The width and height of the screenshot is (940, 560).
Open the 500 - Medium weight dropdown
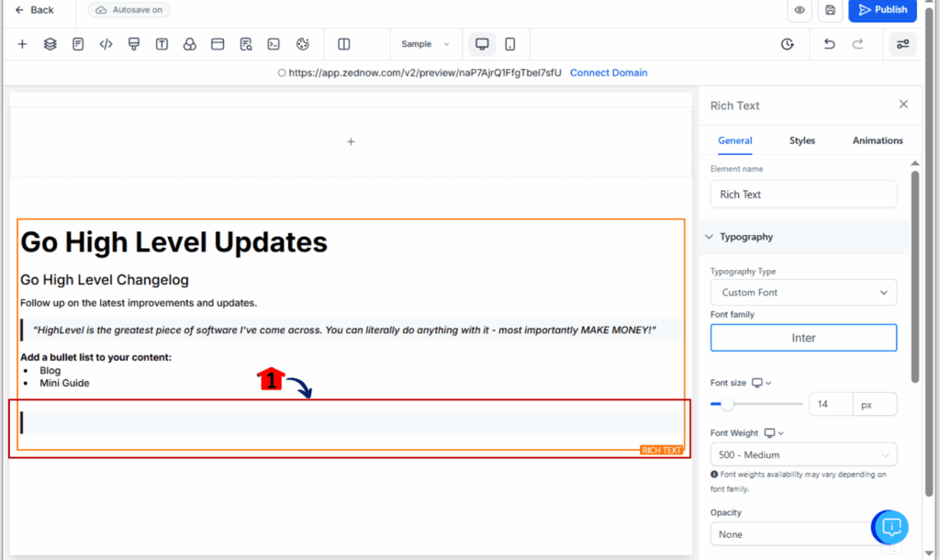[803, 454]
